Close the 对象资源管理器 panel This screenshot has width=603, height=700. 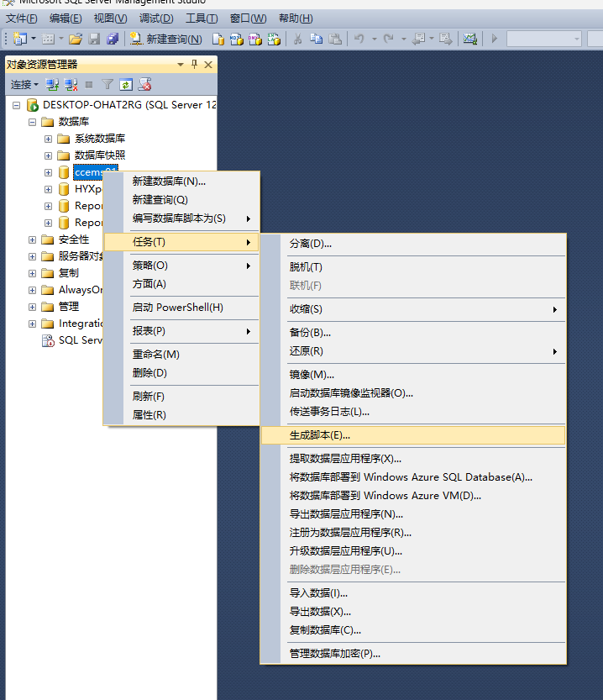[208, 65]
